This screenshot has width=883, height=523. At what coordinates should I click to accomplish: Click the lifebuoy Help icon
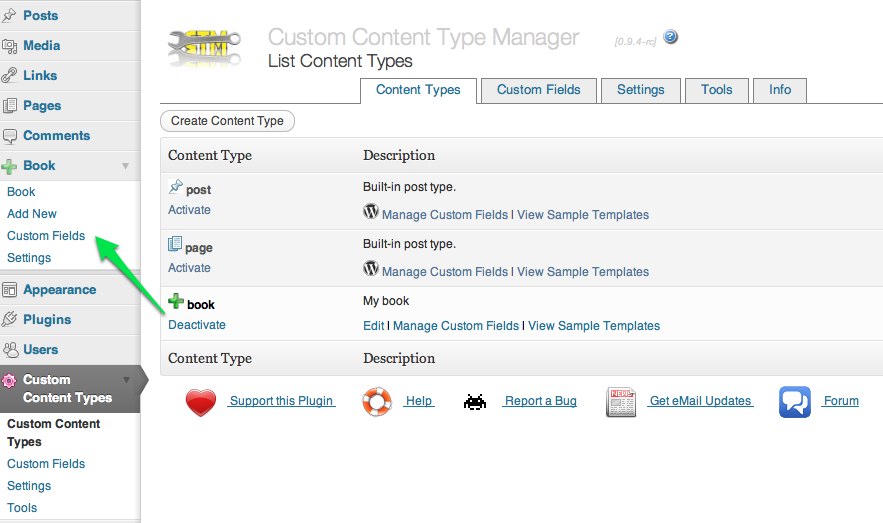[377, 401]
